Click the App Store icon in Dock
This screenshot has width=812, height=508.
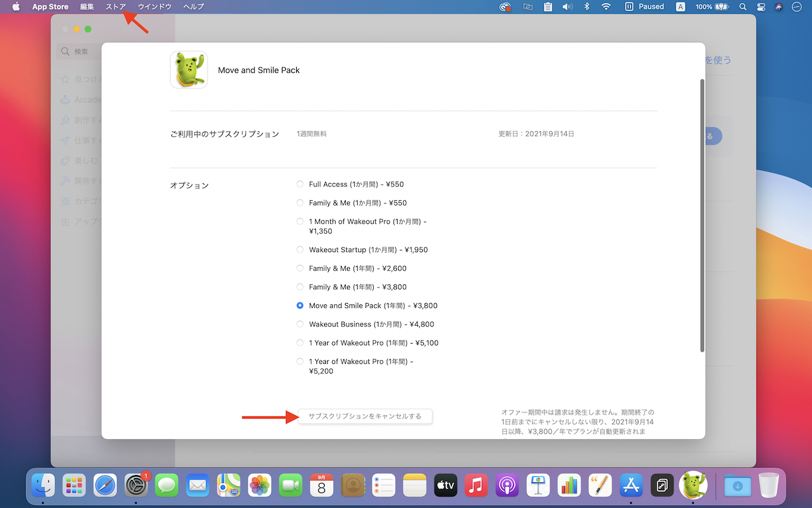[x=631, y=485]
